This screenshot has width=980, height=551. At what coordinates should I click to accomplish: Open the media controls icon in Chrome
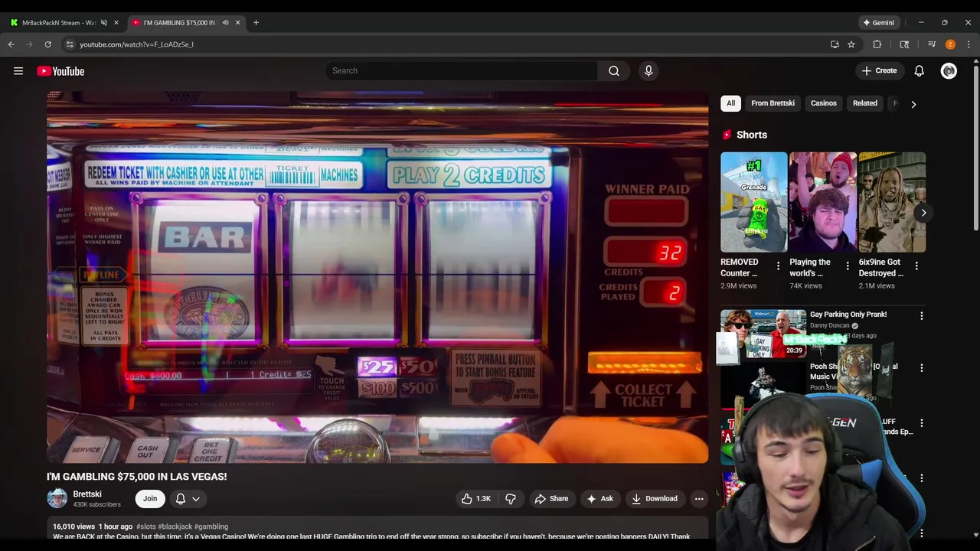tap(932, 44)
